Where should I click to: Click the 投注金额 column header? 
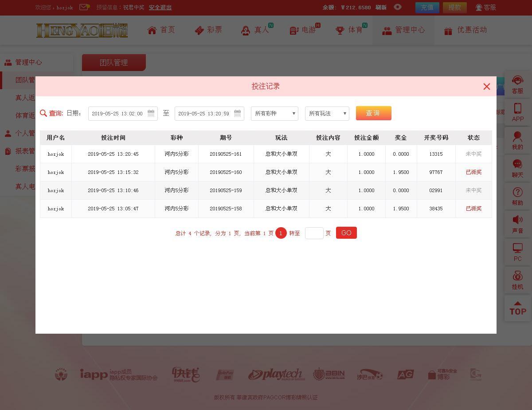click(366, 138)
